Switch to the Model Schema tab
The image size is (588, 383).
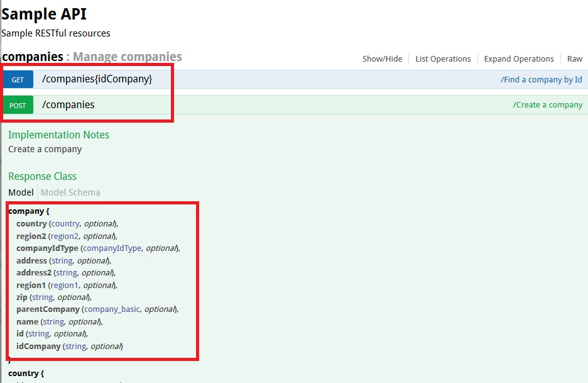(x=70, y=192)
